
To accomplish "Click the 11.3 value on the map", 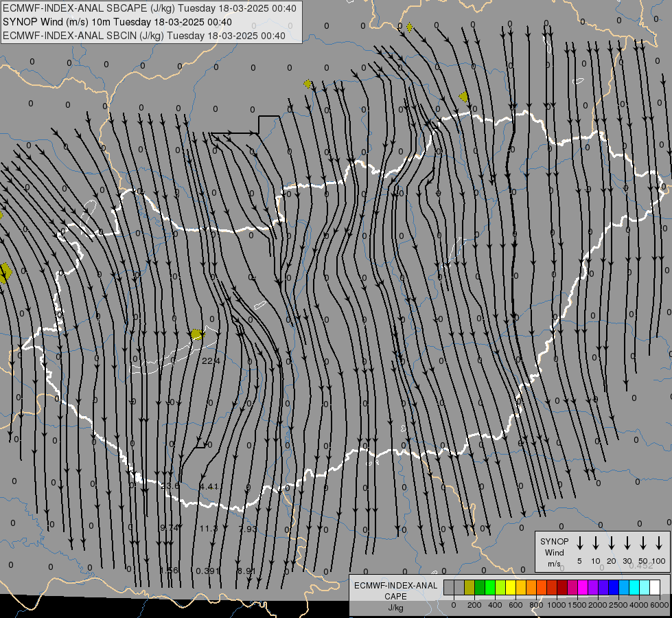I will click(209, 528).
